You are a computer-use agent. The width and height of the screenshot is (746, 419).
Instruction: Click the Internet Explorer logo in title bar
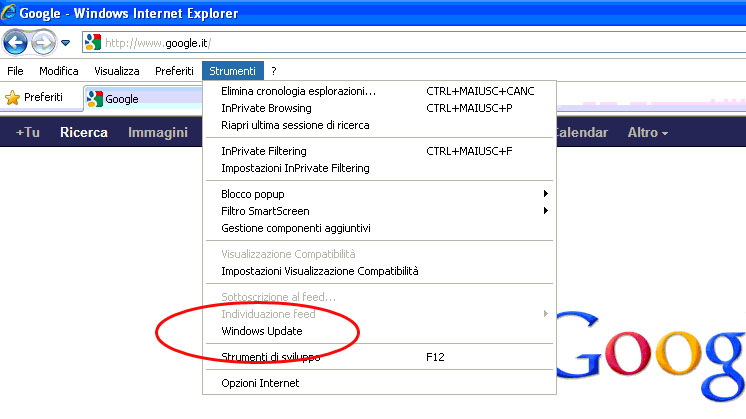tap(8, 12)
